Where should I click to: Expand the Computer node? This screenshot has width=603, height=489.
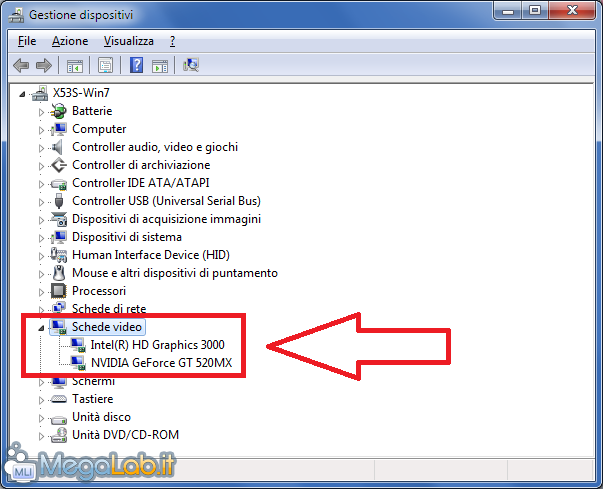point(41,130)
